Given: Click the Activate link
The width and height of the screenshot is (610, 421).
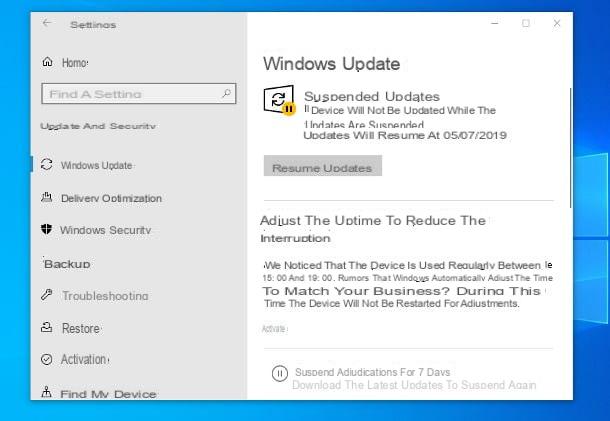Looking at the screenshot, I should click(275, 329).
